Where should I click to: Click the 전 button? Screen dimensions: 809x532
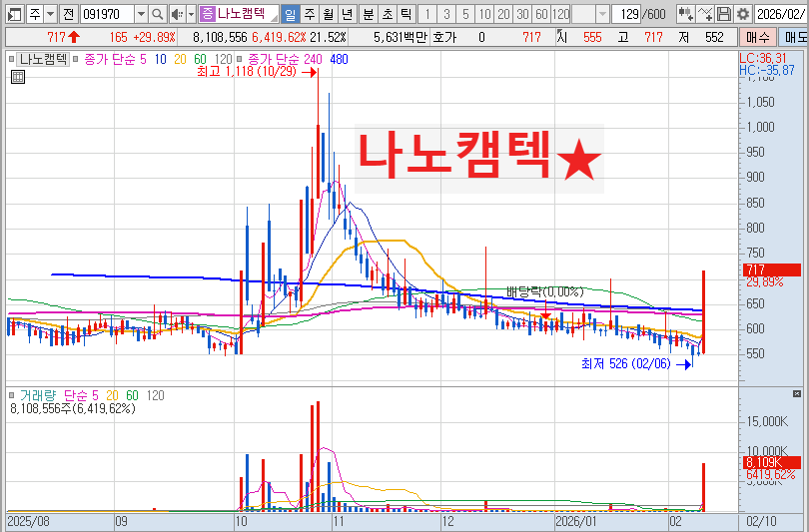[68, 14]
